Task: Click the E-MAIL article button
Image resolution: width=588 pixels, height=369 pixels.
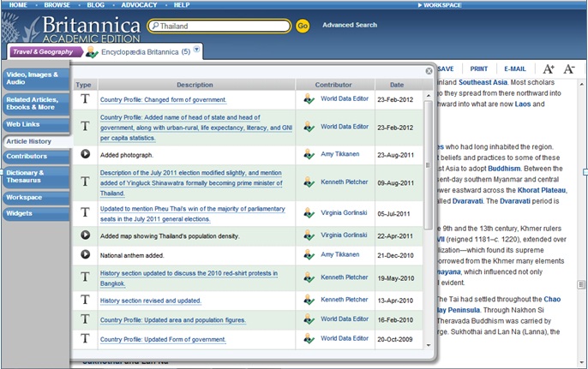Action: click(515, 69)
